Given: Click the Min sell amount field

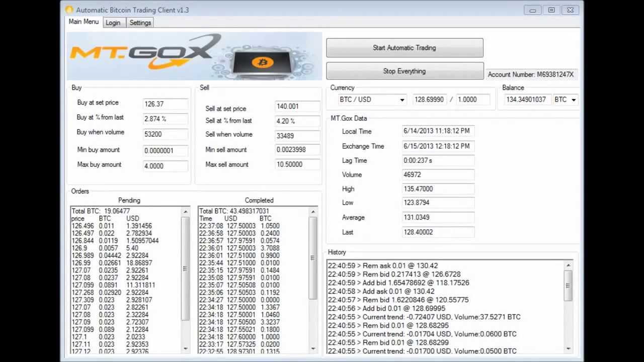Looking at the screenshot, I should coord(297,149).
